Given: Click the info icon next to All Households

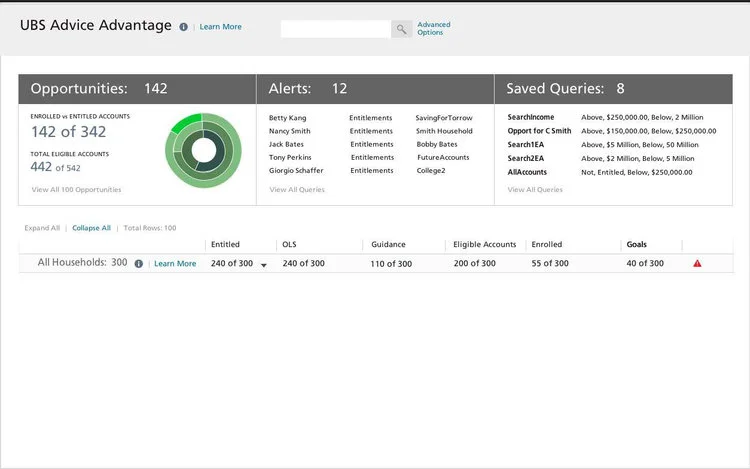Looking at the screenshot, I should (x=139, y=263).
